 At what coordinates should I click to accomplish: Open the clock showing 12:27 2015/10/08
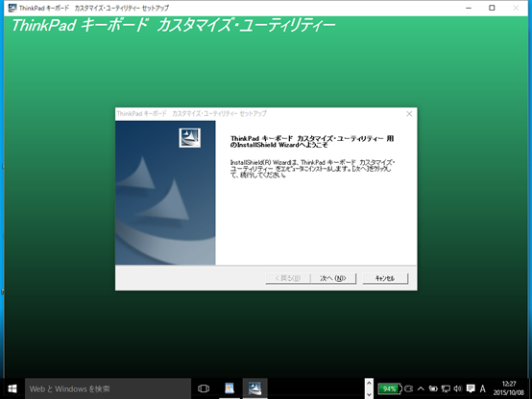[509, 388]
